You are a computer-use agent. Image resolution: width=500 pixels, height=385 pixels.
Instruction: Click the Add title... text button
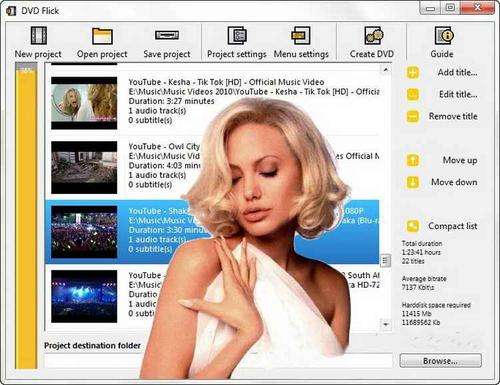coord(457,72)
